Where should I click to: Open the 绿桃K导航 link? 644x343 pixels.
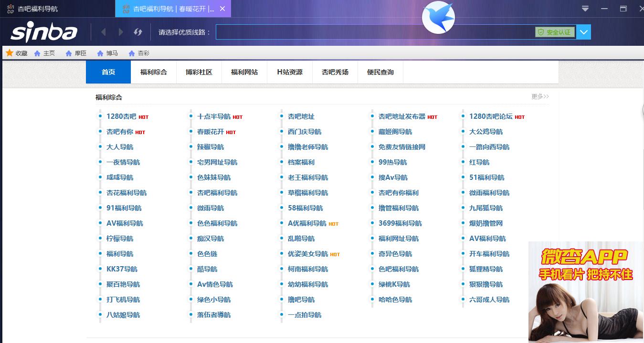click(x=394, y=284)
